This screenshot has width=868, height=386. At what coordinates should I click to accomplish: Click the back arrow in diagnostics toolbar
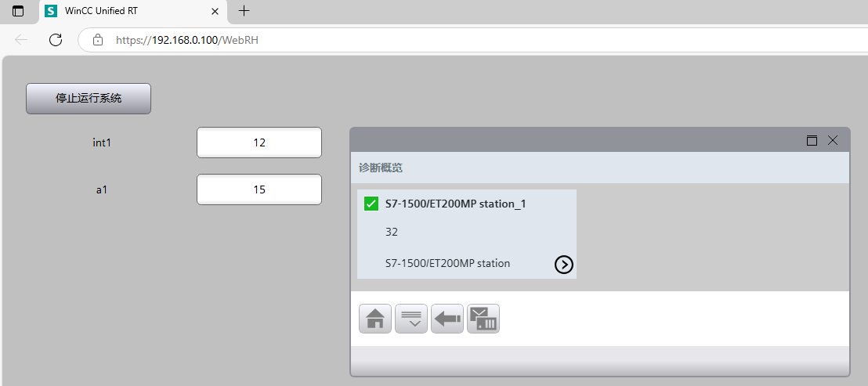click(447, 319)
